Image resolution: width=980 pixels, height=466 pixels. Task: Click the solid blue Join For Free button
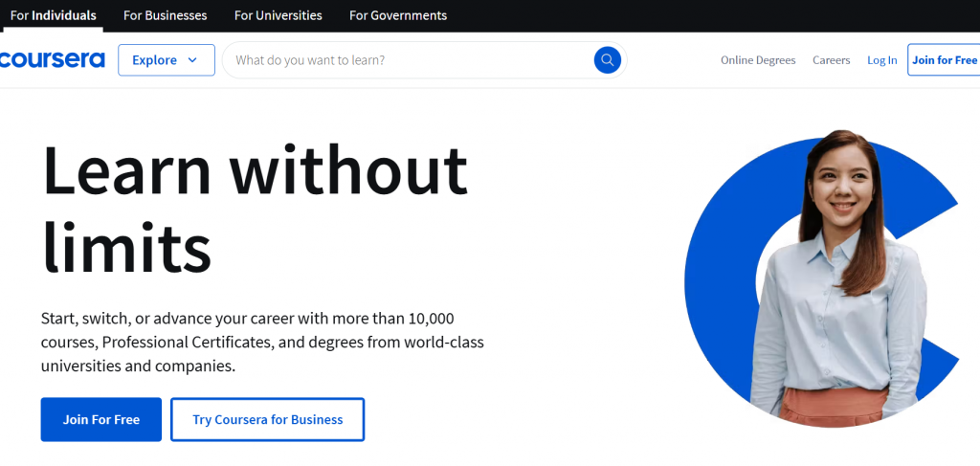101,420
